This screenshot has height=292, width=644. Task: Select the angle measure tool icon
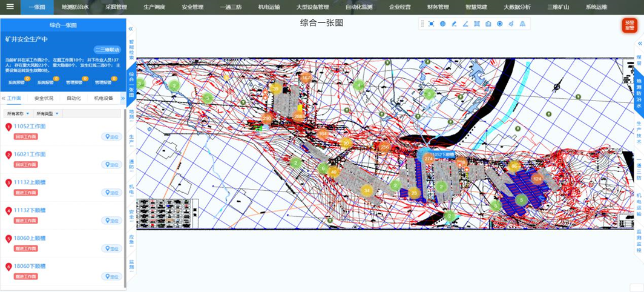465,24
